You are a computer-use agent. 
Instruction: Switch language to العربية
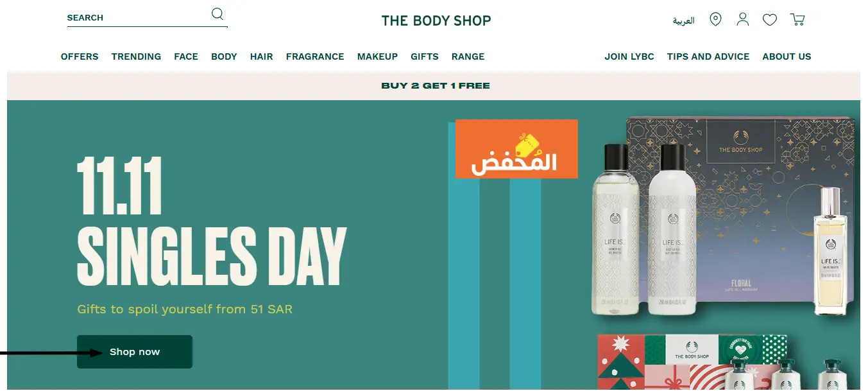point(684,21)
